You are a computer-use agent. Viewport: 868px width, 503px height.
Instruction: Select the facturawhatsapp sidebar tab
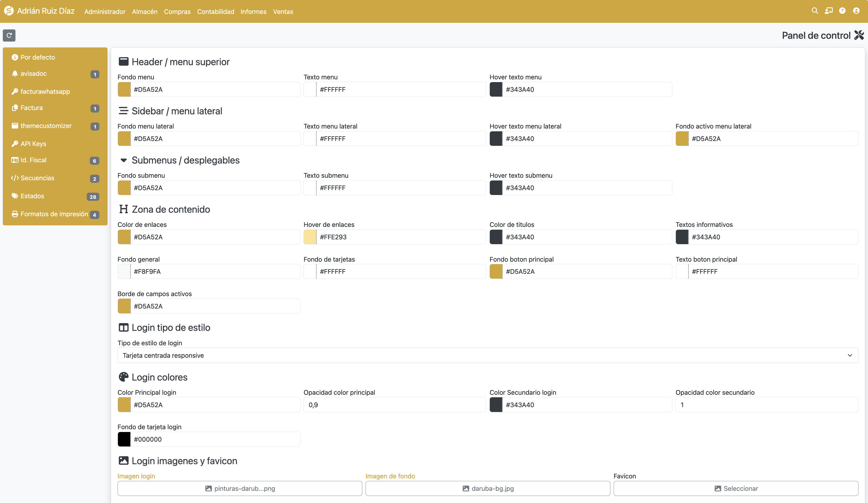55,92
